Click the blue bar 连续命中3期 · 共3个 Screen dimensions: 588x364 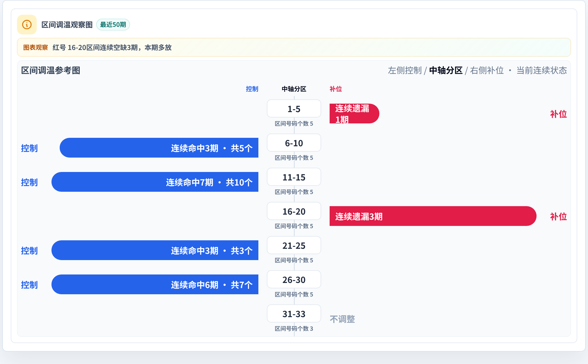tap(155, 250)
